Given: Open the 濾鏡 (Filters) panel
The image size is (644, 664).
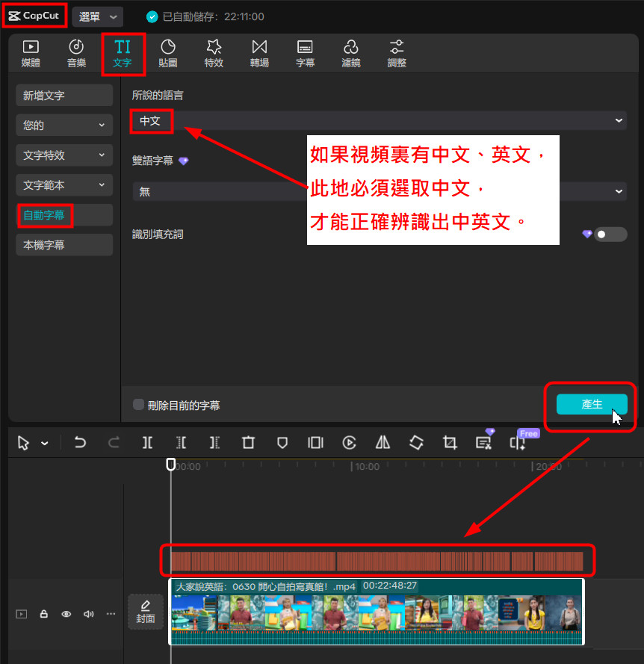Looking at the screenshot, I should pyautogui.click(x=351, y=54).
